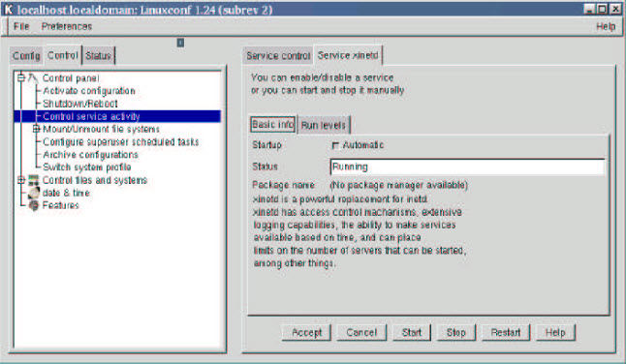Image resolution: width=626 pixels, height=364 pixels.
Task: Switch to the Config tab
Action: pyautogui.click(x=26, y=55)
